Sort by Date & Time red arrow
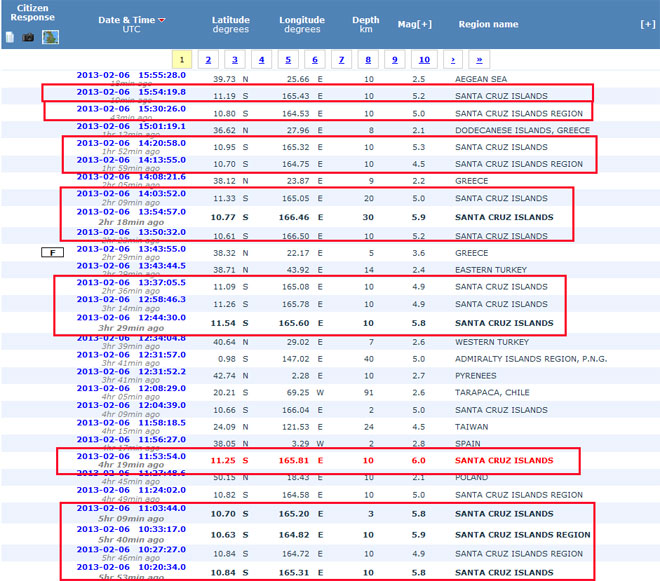The height and width of the screenshot is (581, 660). (163, 20)
